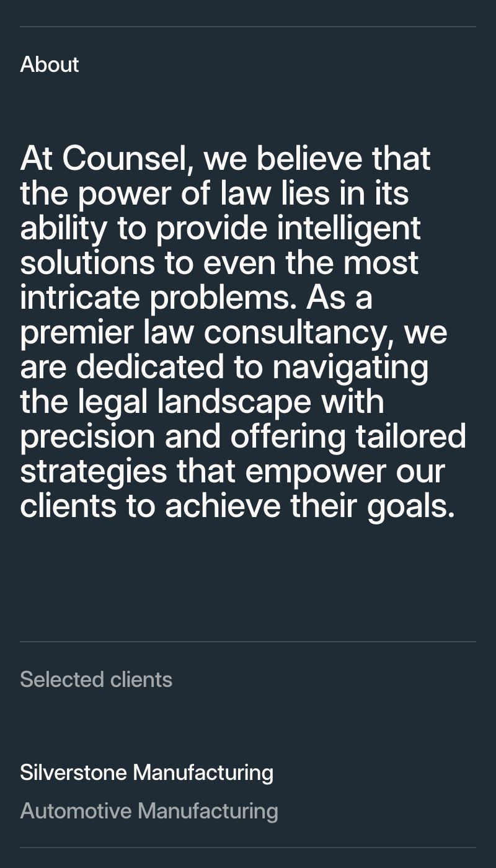Screen dimensions: 496x868
Task: Click the divider line above Selected clients
Action: coord(248,642)
